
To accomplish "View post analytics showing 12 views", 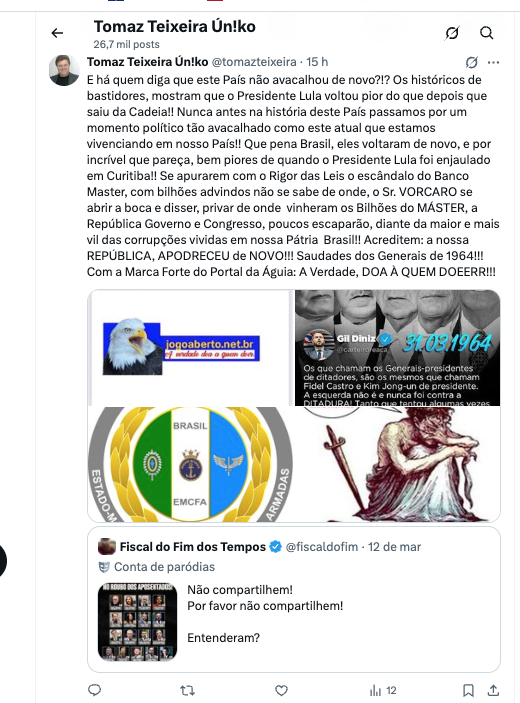I will pos(383,690).
